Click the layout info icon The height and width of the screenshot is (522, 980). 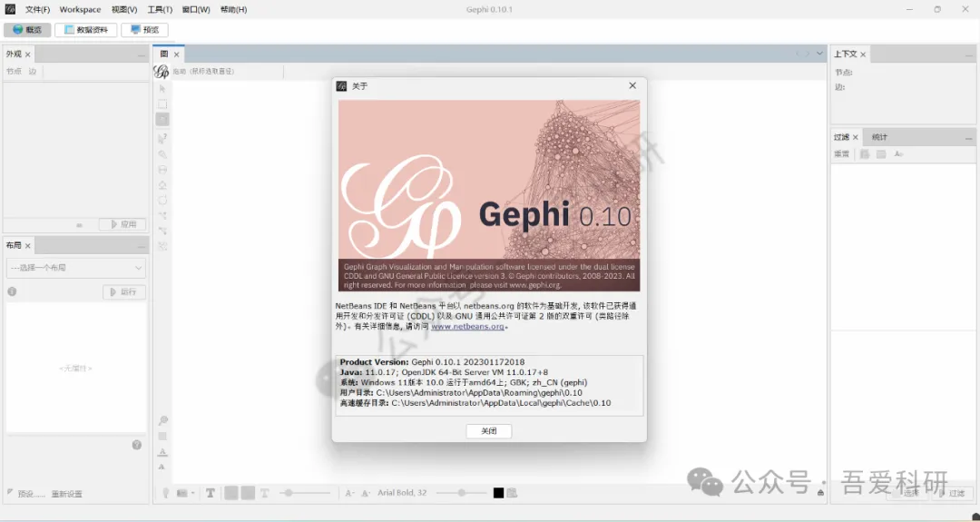[12, 291]
